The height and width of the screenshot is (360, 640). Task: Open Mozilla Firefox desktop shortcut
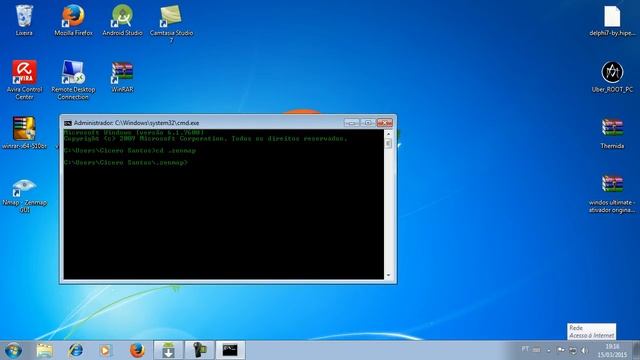pyautogui.click(x=73, y=20)
